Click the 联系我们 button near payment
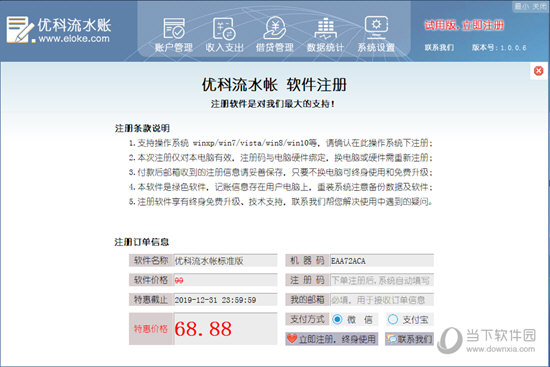The width and height of the screenshot is (550, 367). point(409,339)
